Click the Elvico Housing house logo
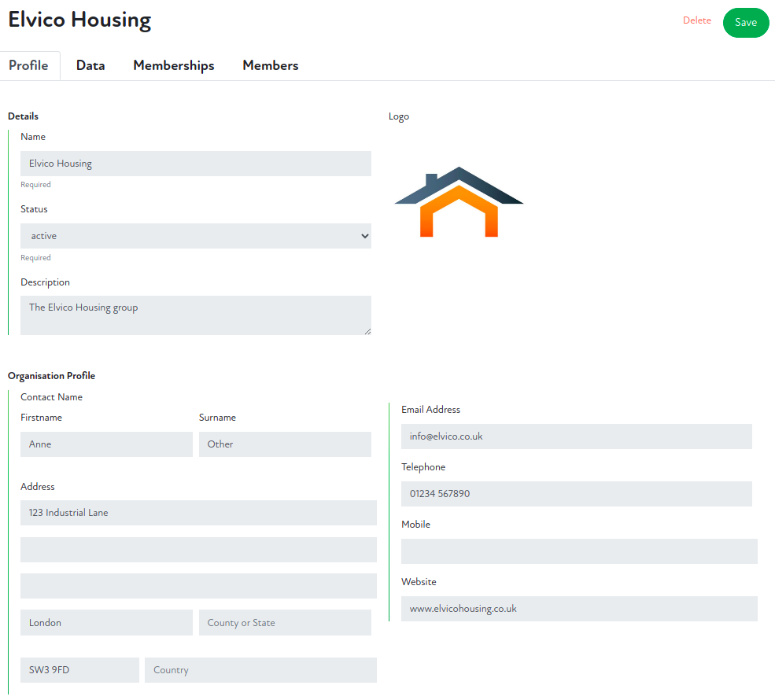 coord(459,202)
